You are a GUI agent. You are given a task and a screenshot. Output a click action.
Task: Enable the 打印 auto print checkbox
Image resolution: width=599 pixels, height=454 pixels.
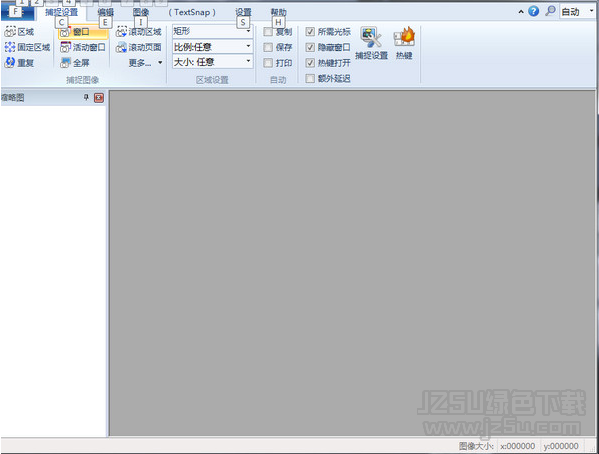click(268, 63)
